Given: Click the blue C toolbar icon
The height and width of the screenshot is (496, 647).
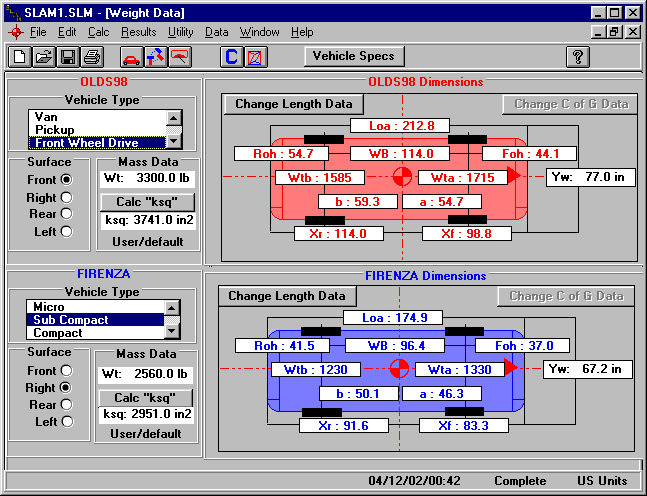Looking at the screenshot, I should coord(231,57).
